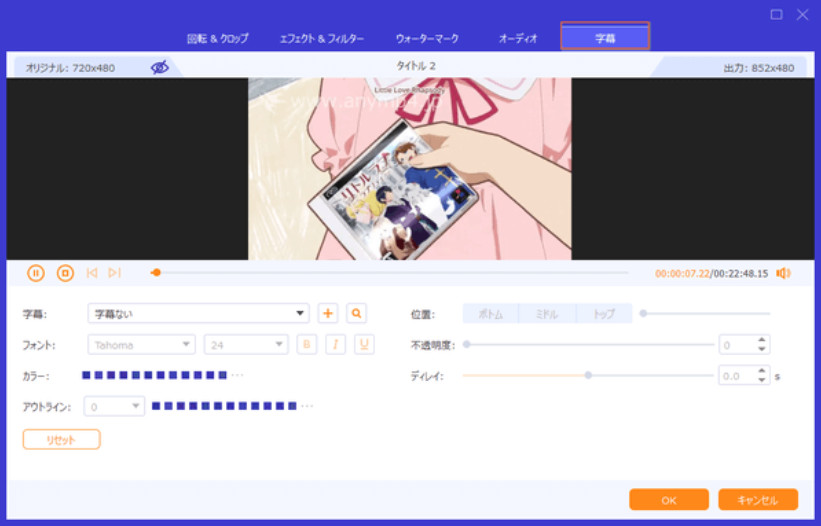
Task: Open the Tahoma font dropdown
Action: point(141,344)
